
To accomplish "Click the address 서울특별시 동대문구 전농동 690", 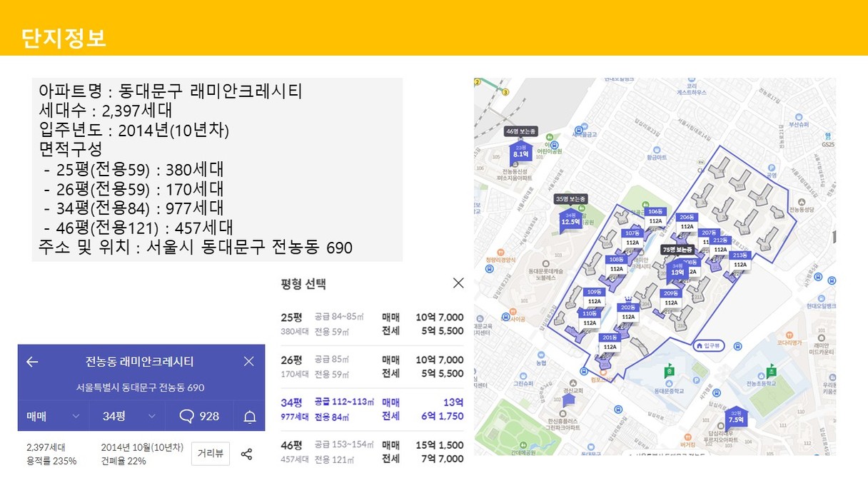I will pyautogui.click(x=141, y=387).
